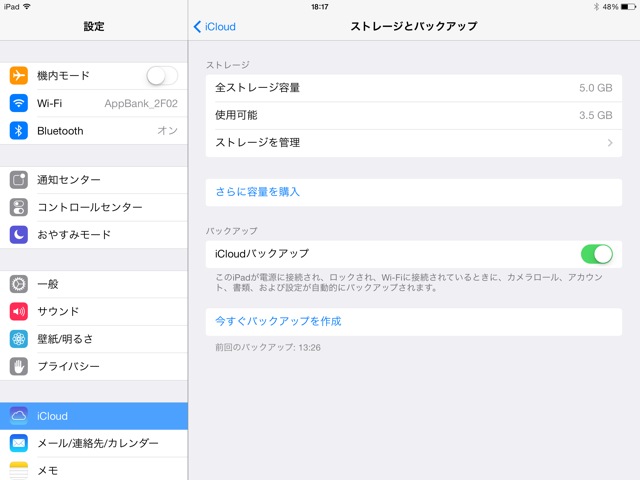Image resolution: width=640 pixels, height=480 pixels.
Task: Tap the ストレージを管理 row label
Action: point(258,142)
